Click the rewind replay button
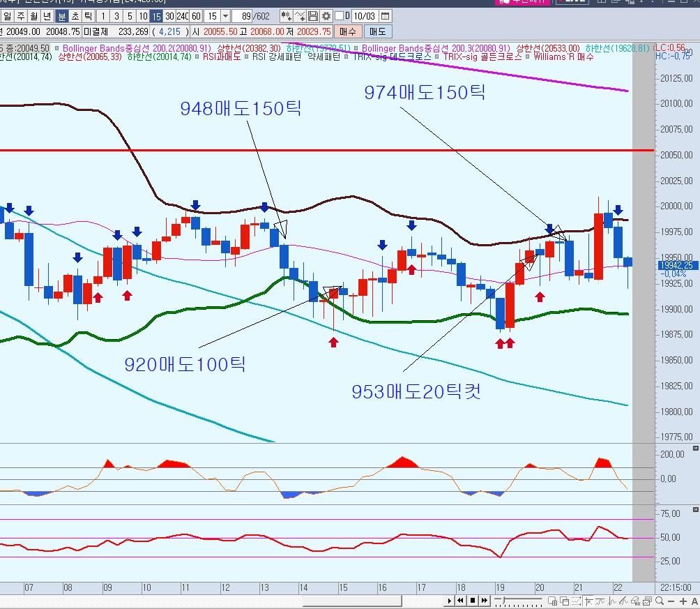Screen dimensions: 700x609 click(460, 601)
